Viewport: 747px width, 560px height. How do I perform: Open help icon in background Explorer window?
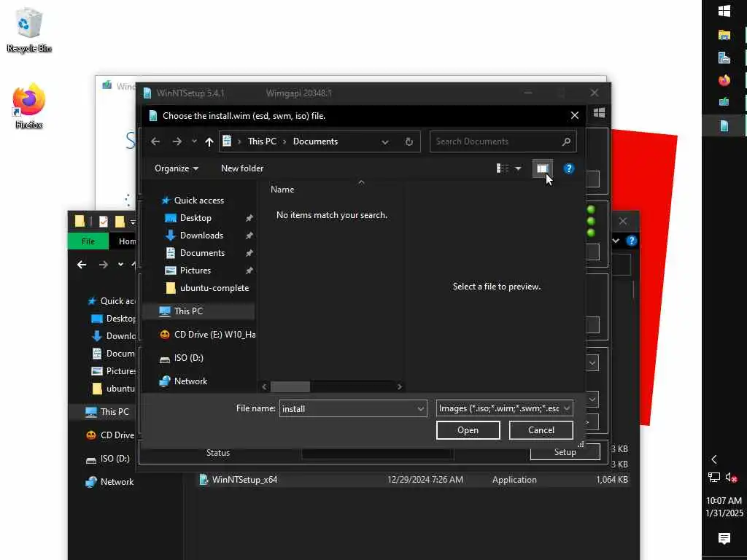631,241
